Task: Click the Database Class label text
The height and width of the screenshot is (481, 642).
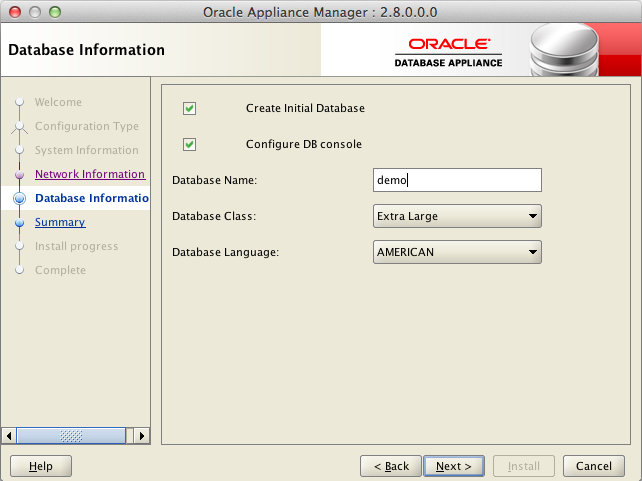Action: pos(214,216)
